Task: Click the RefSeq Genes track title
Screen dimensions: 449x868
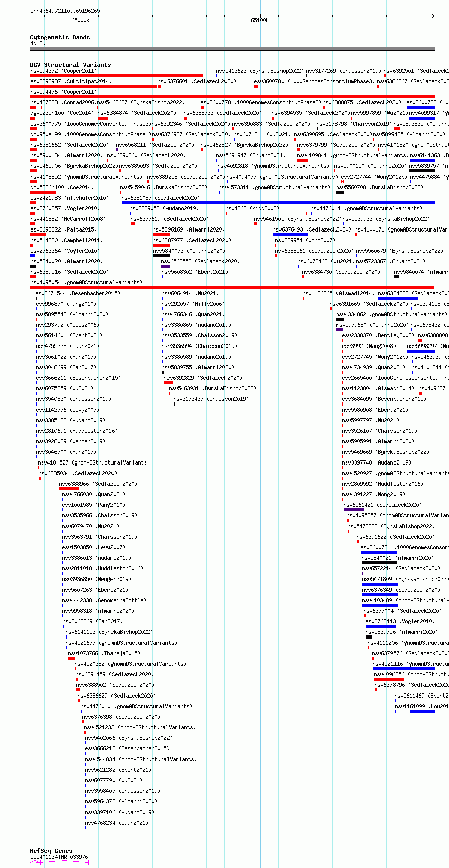Action: [x=51, y=851]
